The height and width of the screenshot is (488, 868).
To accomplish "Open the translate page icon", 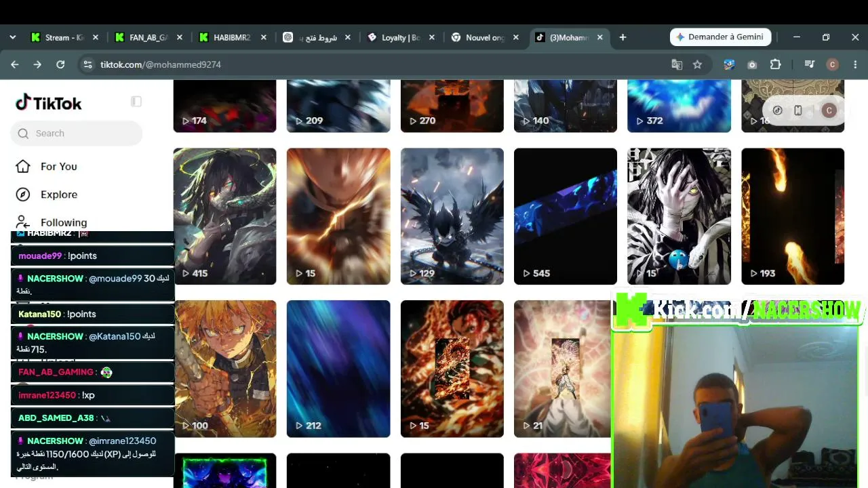I will (x=677, y=64).
